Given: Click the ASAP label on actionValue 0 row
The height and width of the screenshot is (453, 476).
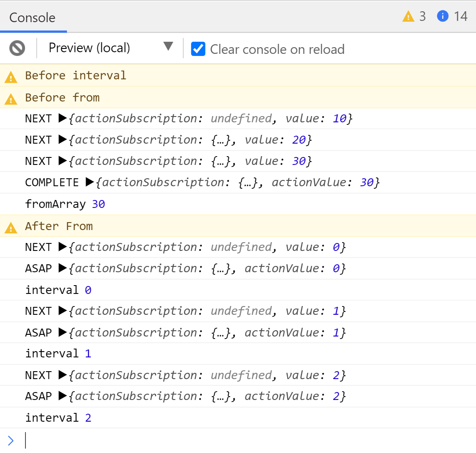Looking at the screenshot, I should coord(38,268).
